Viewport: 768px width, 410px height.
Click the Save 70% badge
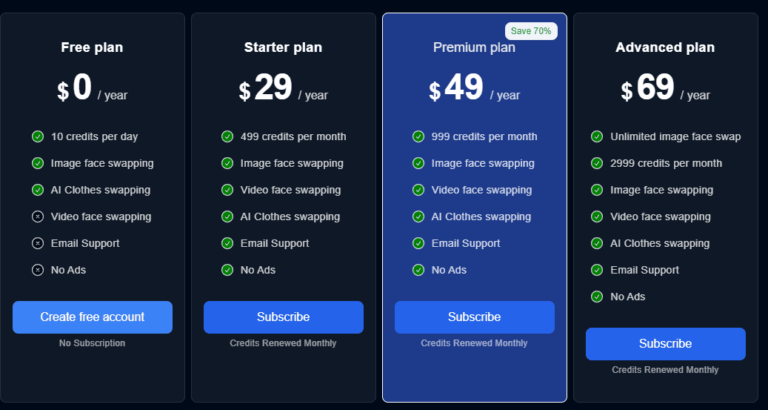pos(531,31)
